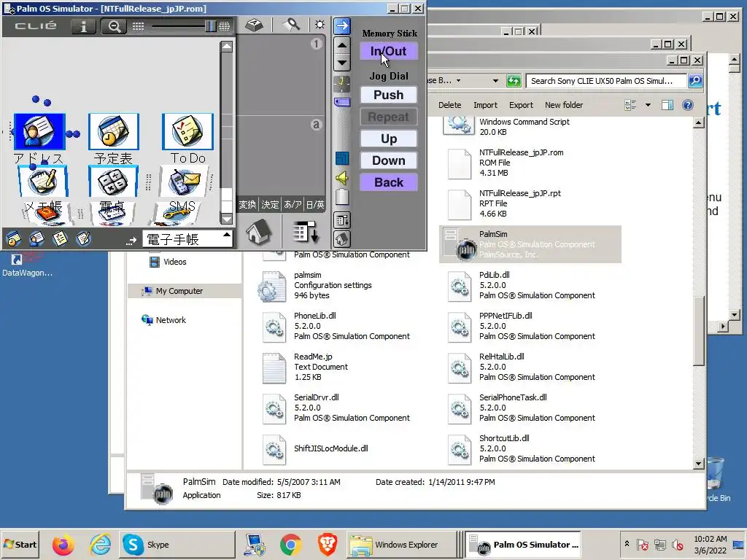Click the icon size slider handle
The width and height of the screenshot is (747, 560).
coord(211,26)
